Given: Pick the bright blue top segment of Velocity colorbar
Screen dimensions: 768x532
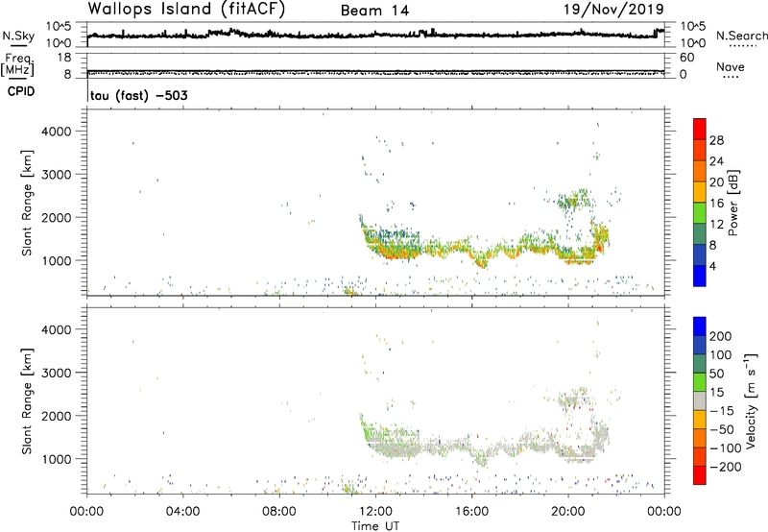Looking at the screenshot, I should pyautogui.click(x=700, y=326).
